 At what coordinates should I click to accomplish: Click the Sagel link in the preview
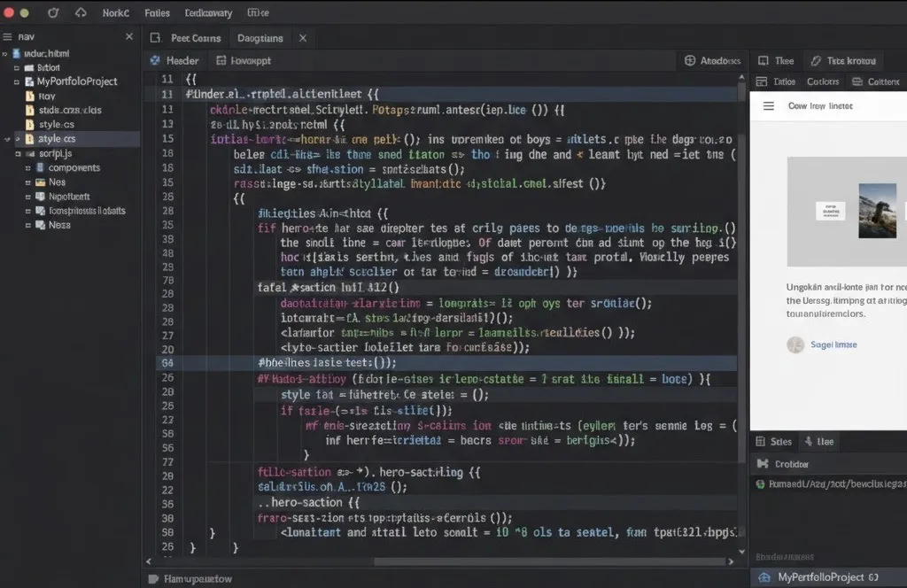(x=833, y=344)
